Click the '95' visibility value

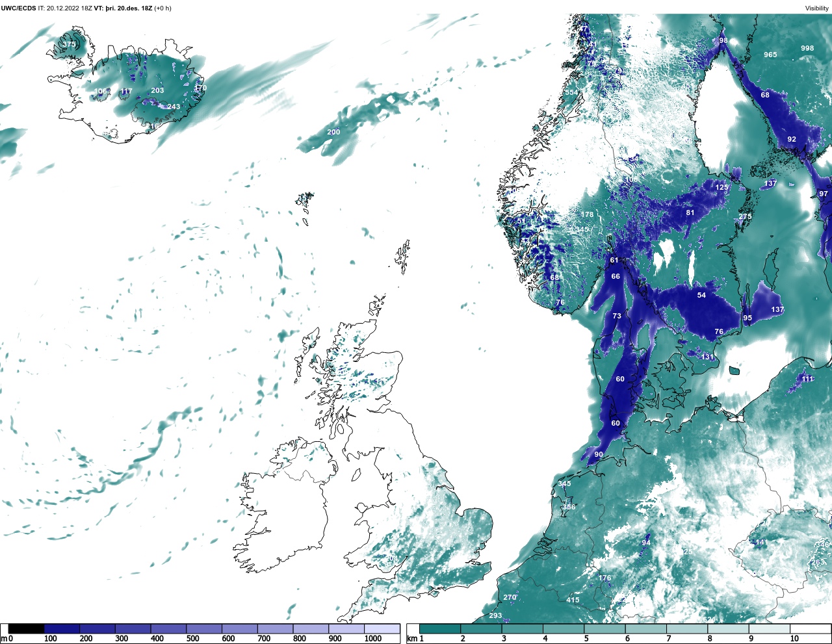pyautogui.click(x=747, y=318)
